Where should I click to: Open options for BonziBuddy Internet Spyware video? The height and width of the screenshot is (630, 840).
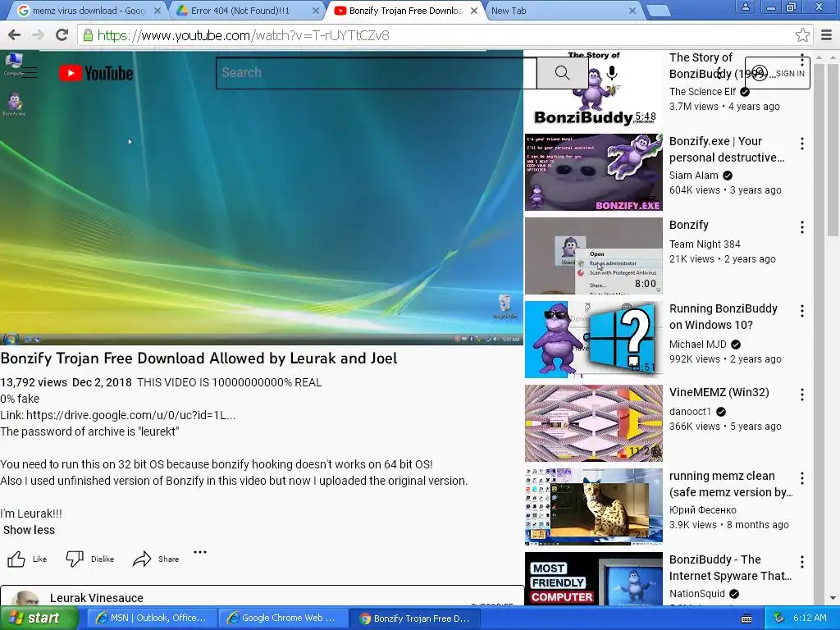point(802,561)
